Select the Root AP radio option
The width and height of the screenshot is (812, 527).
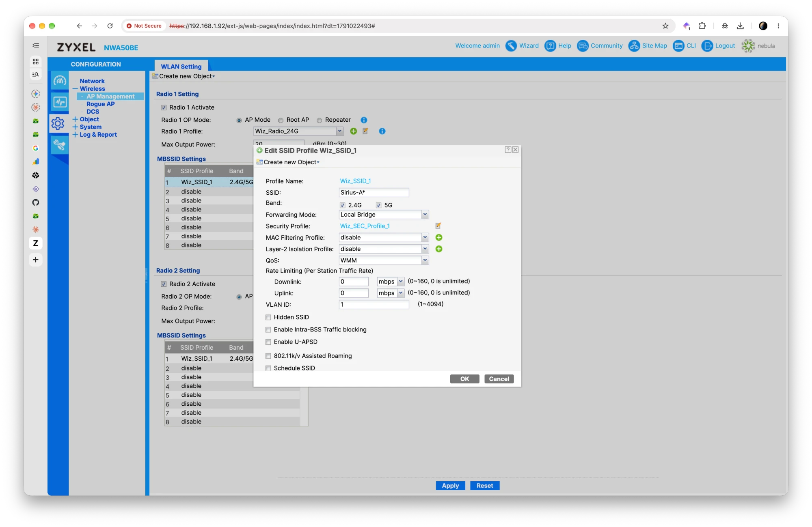click(x=281, y=120)
